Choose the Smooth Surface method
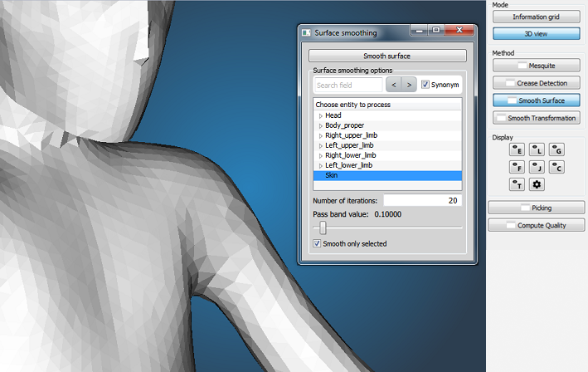 click(537, 100)
